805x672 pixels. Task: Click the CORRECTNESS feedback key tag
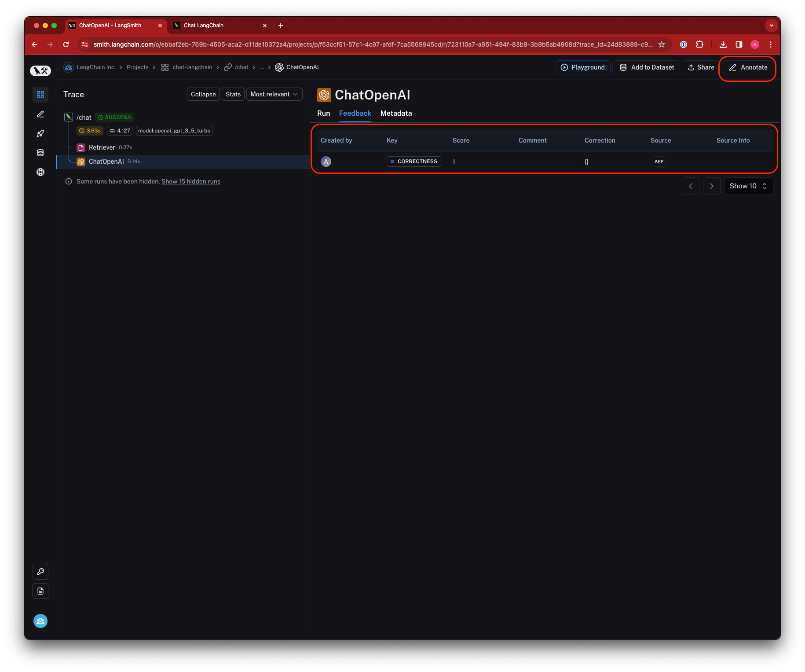click(x=414, y=162)
